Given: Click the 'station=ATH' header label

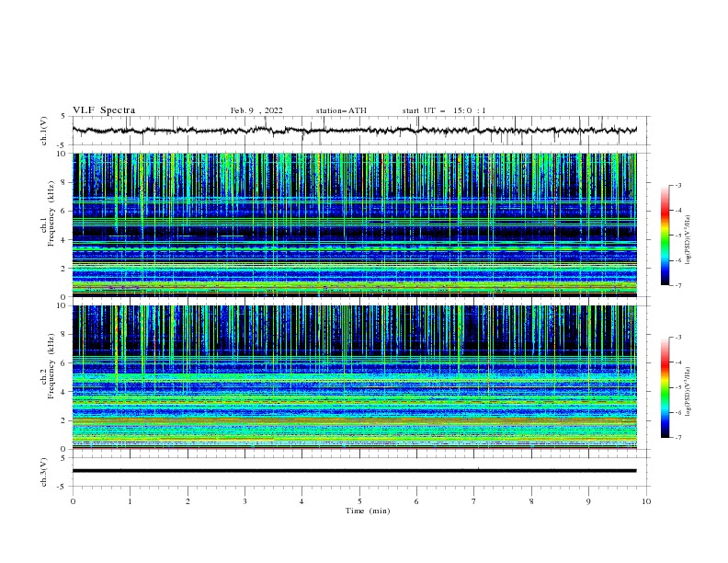Looking at the screenshot, I should 341,110.
